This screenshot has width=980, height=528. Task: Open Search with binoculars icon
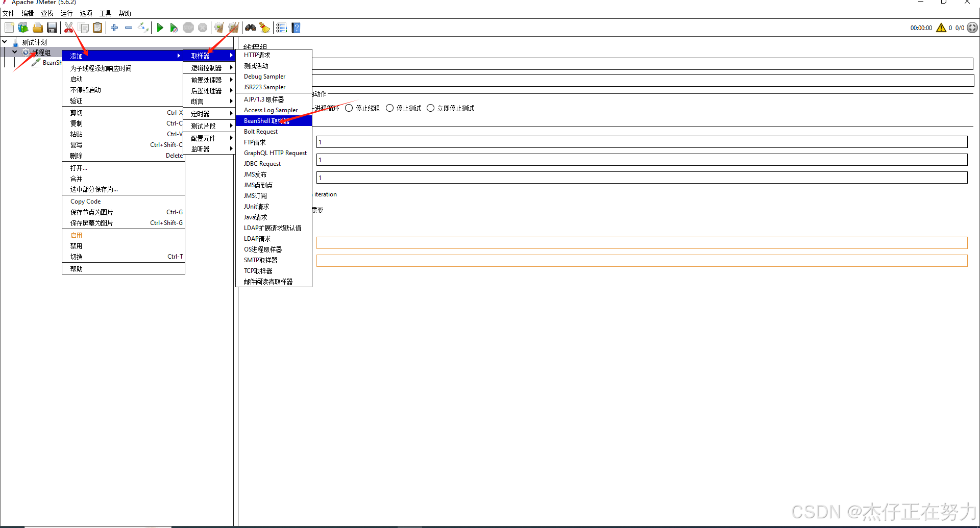(251, 28)
